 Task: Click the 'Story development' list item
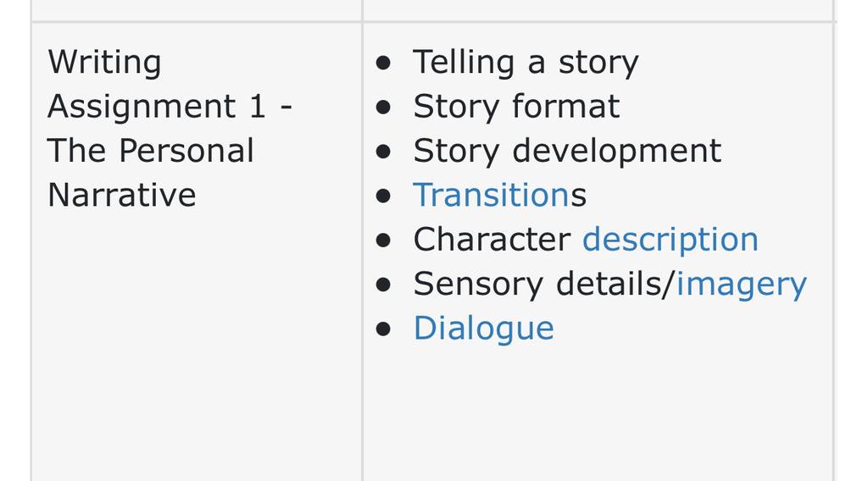tap(567, 151)
